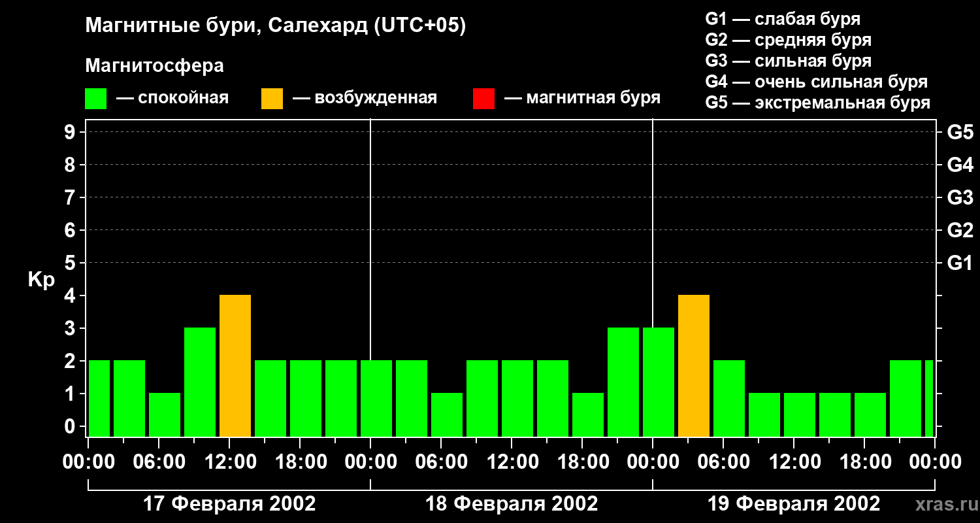Click the "G5 — экстремальная буря" description

tap(818, 103)
